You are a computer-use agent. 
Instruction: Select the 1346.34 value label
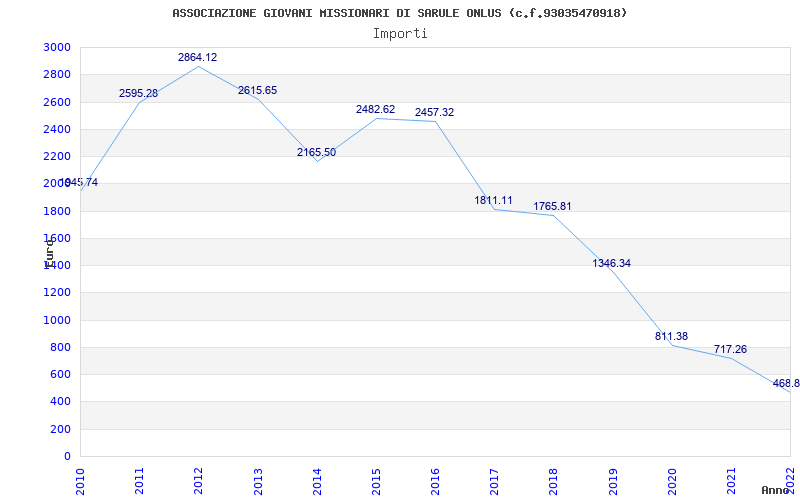[611, 264]
